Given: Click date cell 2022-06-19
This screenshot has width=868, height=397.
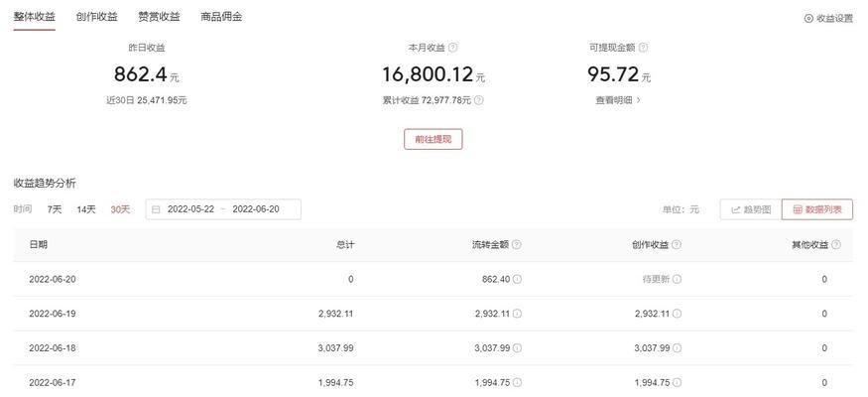Looking at the screenshot, I should pyautogui.click(x=53, y=314).
